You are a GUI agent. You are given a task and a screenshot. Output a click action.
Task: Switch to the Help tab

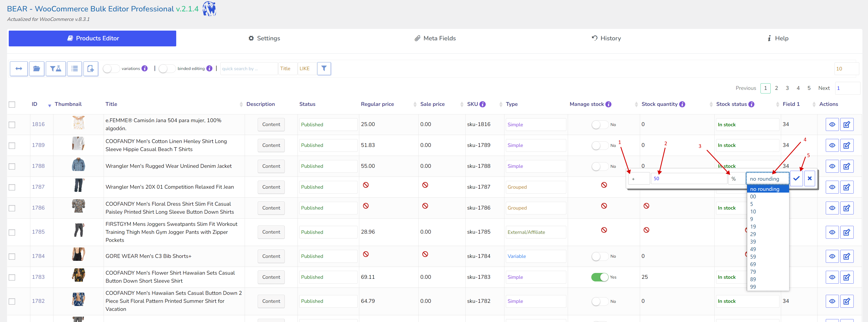coord(778,38)
